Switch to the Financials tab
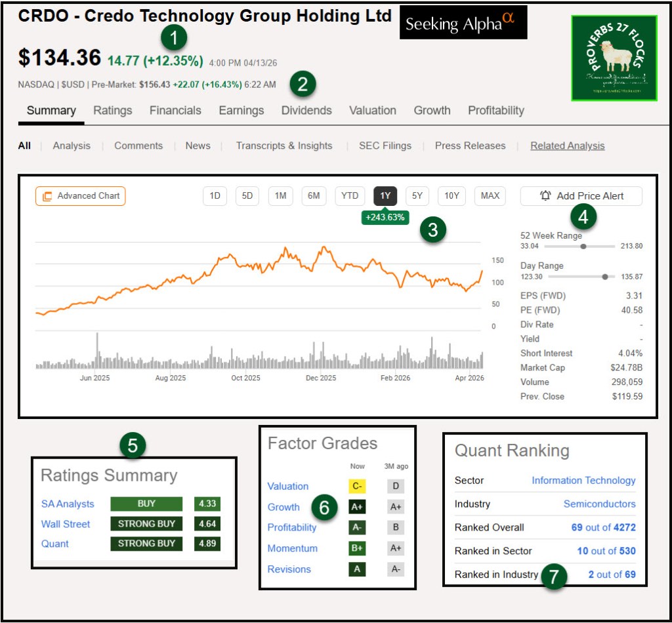The height and width of the screenshot is (623, 672). click(175, 110)
